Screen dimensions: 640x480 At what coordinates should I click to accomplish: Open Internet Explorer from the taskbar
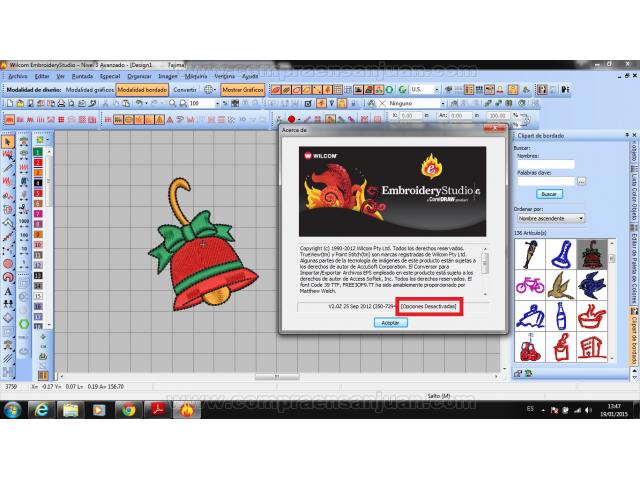click(40, 409)
